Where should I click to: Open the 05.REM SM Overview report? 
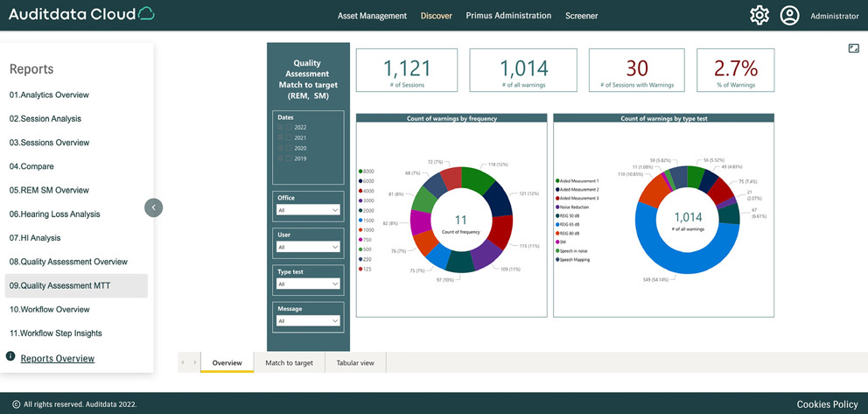(49, 190)
